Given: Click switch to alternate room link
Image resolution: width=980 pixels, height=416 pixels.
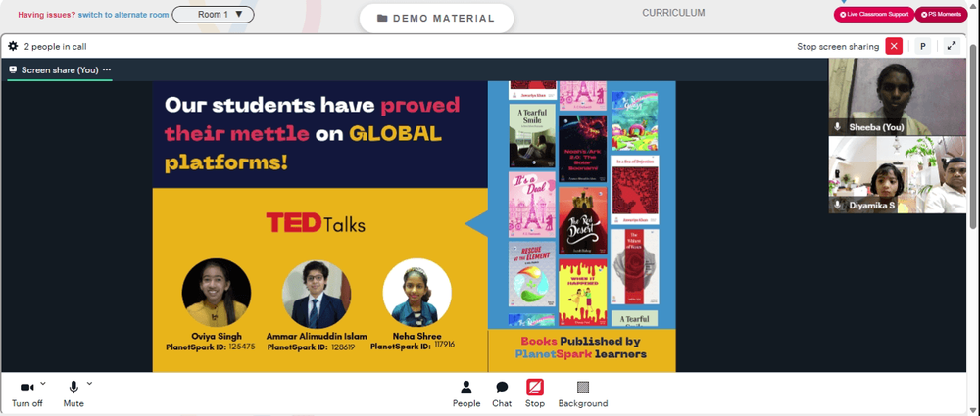Looking at the screenshot, I should pyautogui.click(x=123, y=15).
